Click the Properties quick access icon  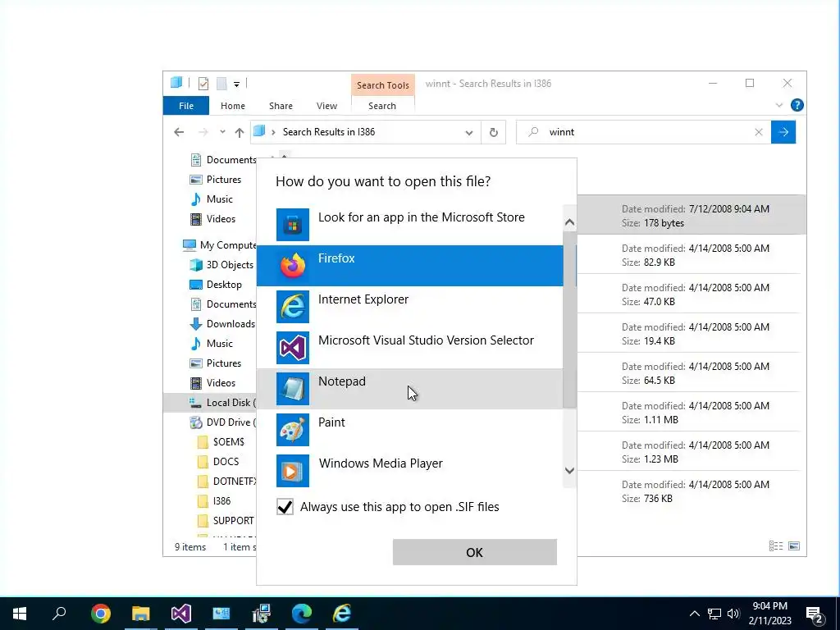203,84
